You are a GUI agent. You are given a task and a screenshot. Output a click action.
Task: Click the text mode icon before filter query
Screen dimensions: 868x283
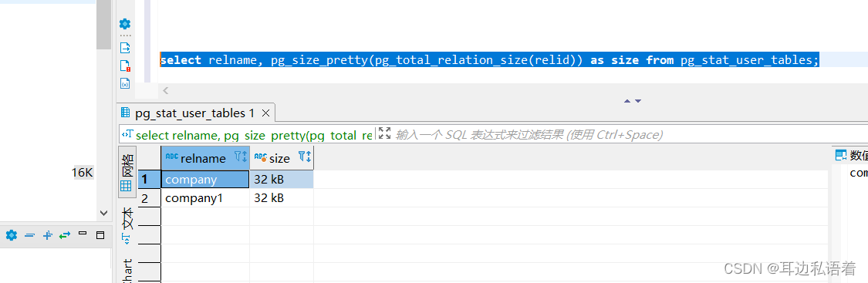[x=128, y=134]
